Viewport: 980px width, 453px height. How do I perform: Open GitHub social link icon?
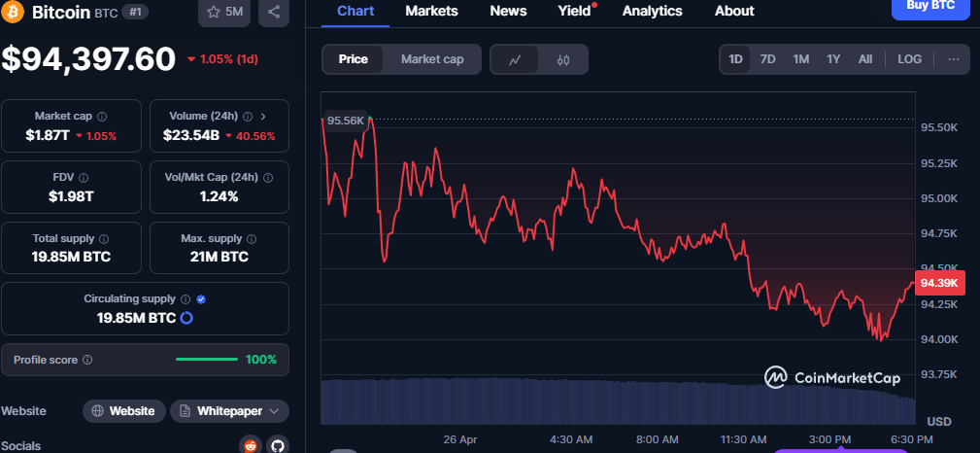click(x=278, y=445)
